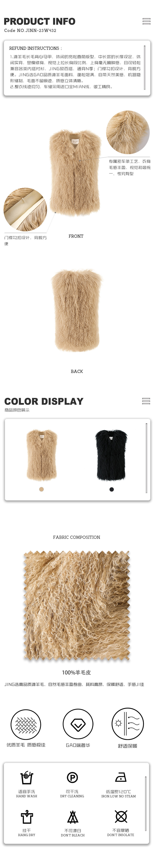Screen dimensions: 154x868
Task: Click the comfortable warmth circle icon
Action: coord(128,724)
